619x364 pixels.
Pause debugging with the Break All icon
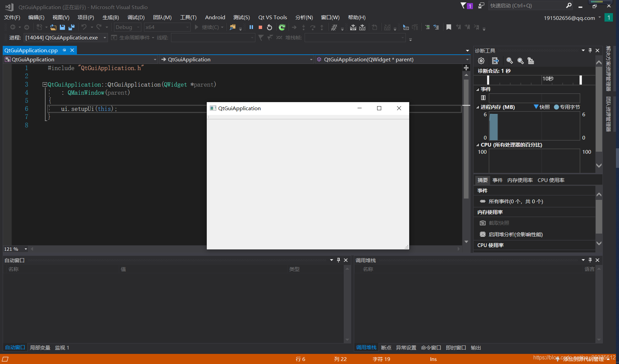coord(251,27)
